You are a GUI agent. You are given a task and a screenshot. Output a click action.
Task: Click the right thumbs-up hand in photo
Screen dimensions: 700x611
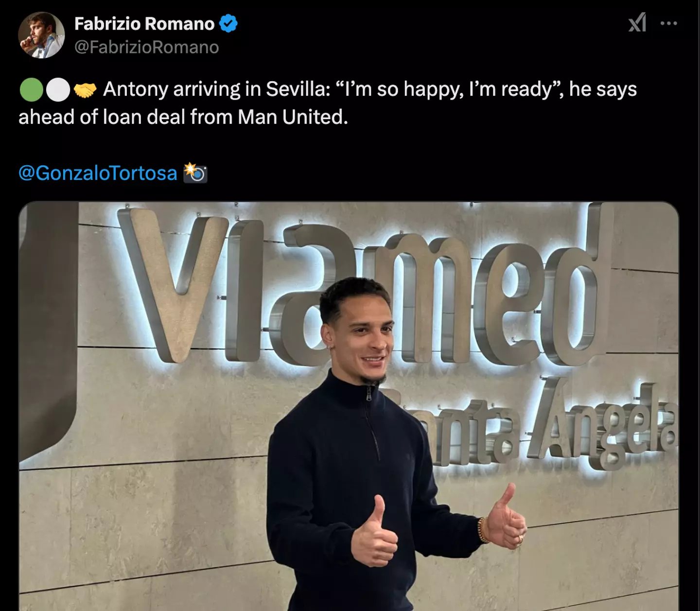506,517
